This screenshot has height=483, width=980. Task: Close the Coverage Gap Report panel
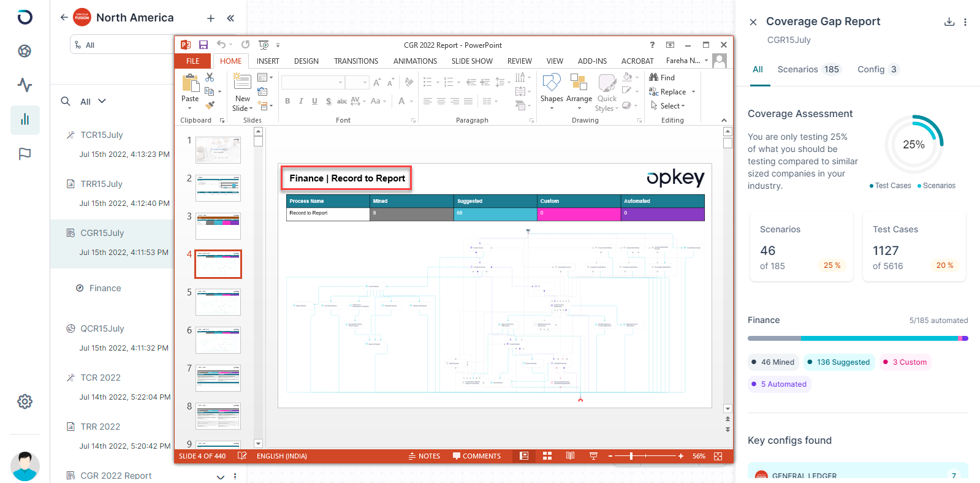753,22
